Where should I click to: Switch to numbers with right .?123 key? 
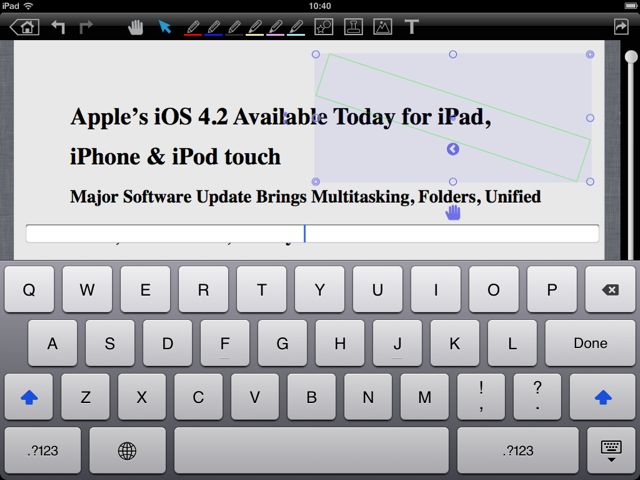click(x=518, y=451)
